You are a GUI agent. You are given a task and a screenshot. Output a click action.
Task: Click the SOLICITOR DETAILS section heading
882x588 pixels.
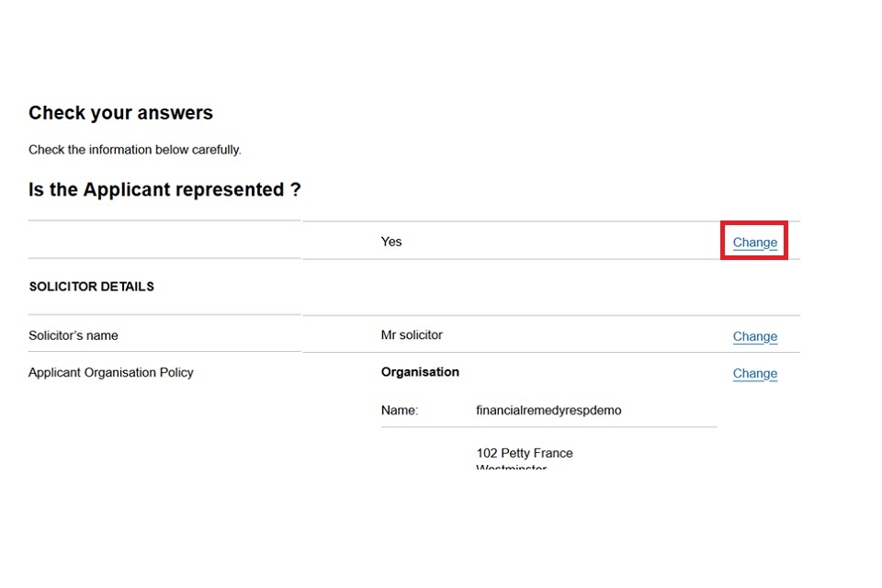91,287
